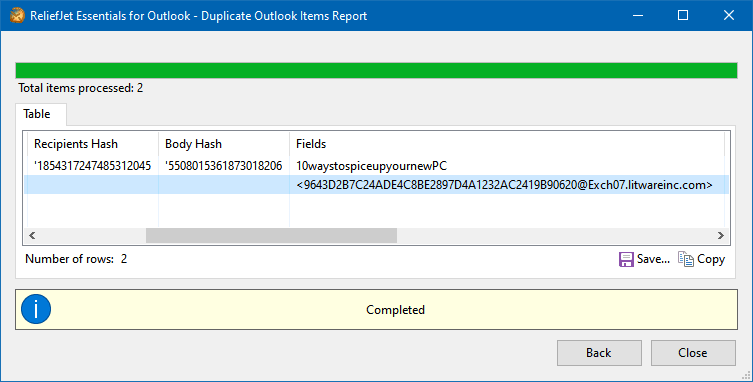Sort by Body Hash column header
Screen dimensions: 753x382
(224, 144)
